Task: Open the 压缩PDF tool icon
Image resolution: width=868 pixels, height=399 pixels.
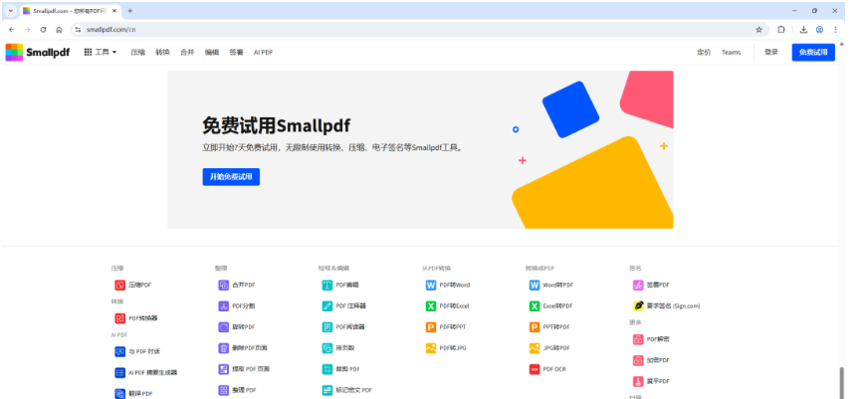Action: [119, 285]
